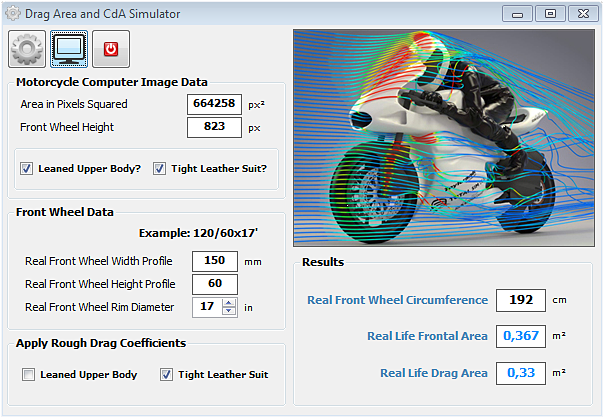The image size is (604, 418).
Task: Click the Real Life Frontal Area result
Action: pos(521,336)
